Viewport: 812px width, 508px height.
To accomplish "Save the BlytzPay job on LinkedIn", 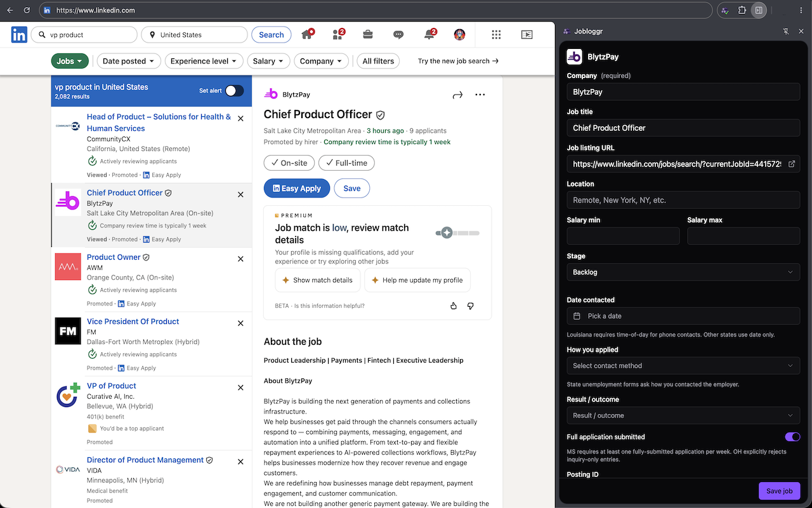I will pyautogui.click(x=352, y=189).
